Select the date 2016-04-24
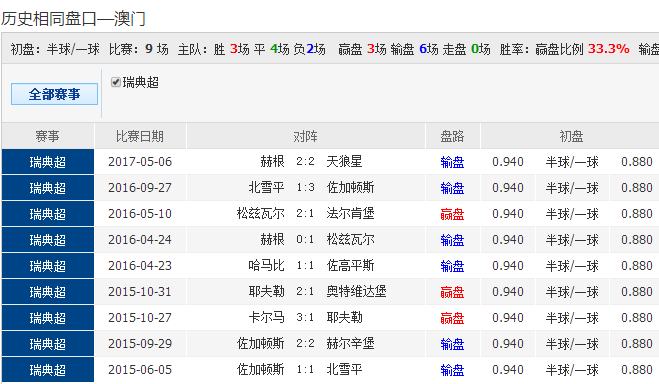 coord(140,240)
